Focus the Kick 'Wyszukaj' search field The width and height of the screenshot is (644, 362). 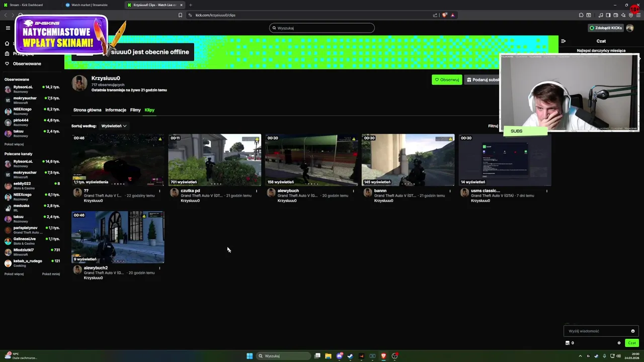click(x=322, y=28)
